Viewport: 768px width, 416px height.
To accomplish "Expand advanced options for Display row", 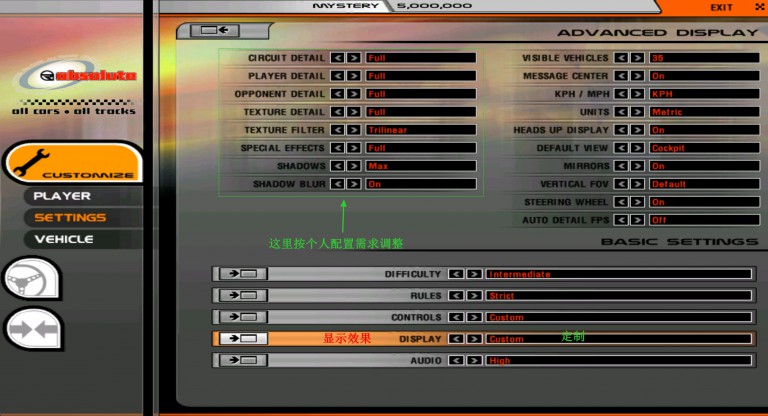I will pos(243,339).
